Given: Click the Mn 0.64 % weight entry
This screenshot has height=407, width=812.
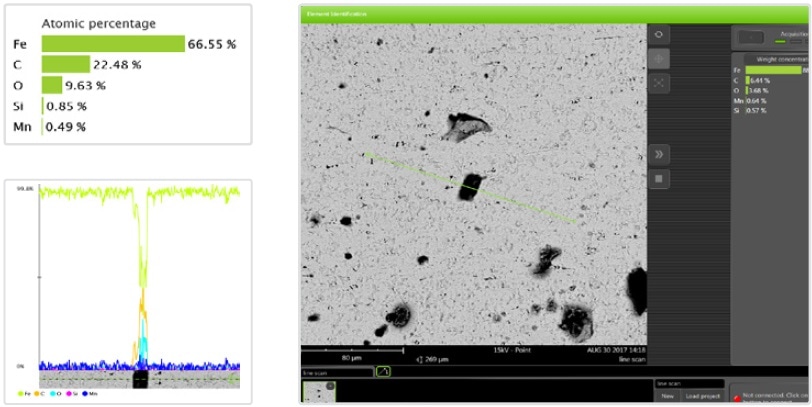Looking at the screenshot, I should pyautogui.click(x=750, y=100).
